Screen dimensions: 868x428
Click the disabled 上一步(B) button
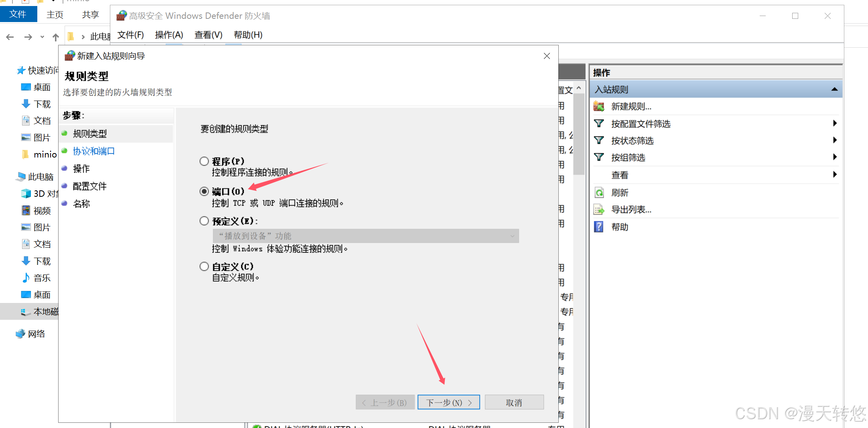coord(385,402)
